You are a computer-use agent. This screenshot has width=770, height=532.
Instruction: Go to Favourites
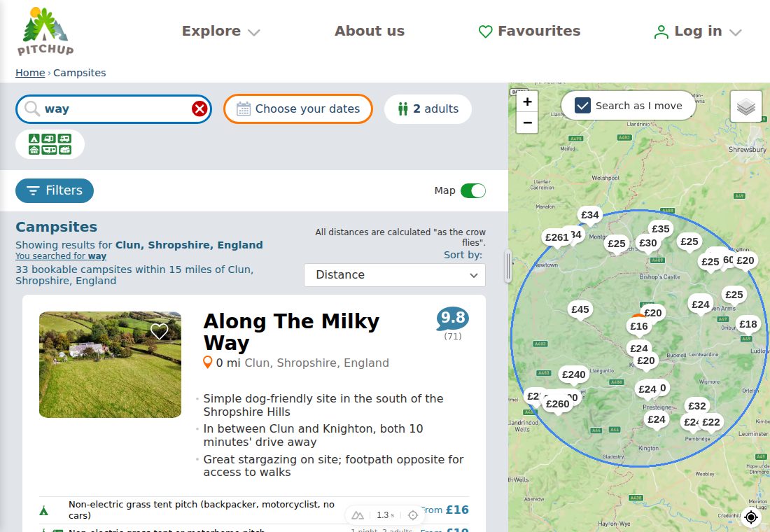tap(529, 31)
